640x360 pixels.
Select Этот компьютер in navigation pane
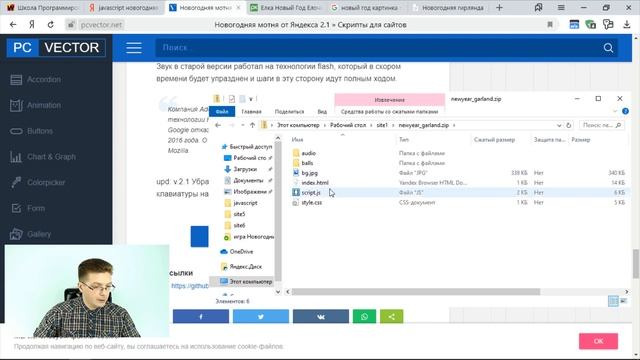click(x=250, y=281)
